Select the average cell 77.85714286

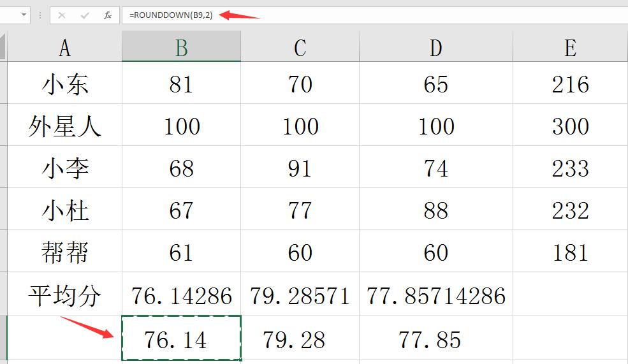[x=435, y=294]
